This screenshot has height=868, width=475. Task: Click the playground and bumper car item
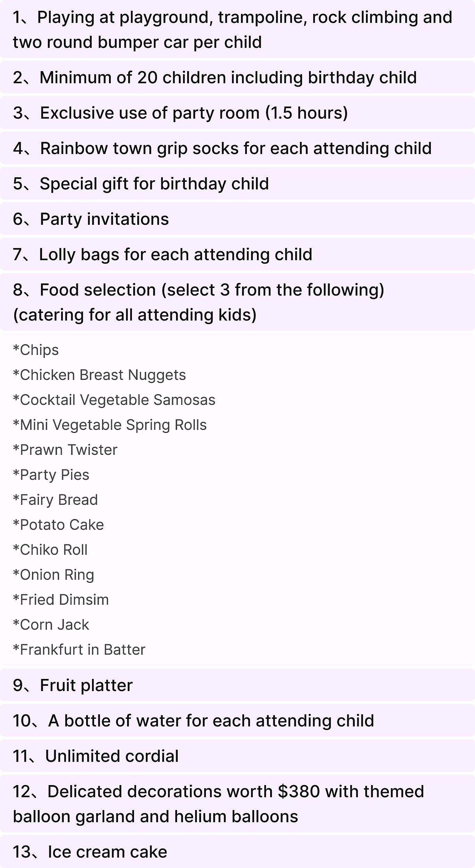[237, 29]
